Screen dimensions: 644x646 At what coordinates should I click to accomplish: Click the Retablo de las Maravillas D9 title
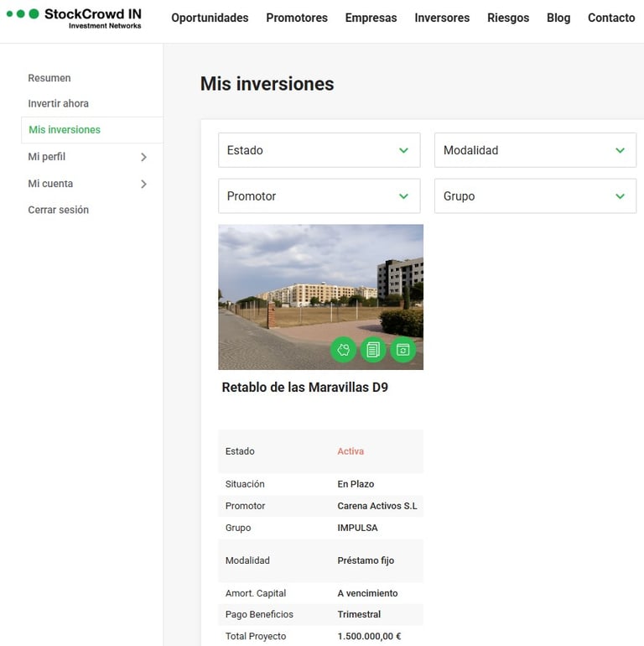[304, 388]
